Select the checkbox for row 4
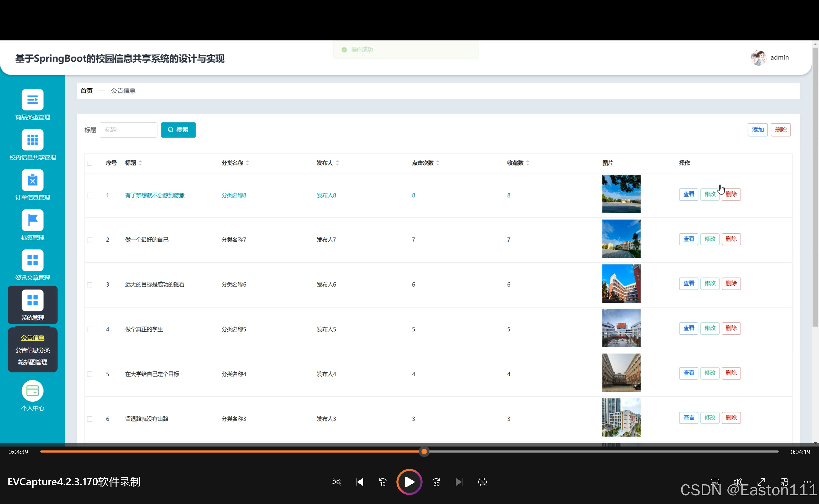 pos(90,329)
